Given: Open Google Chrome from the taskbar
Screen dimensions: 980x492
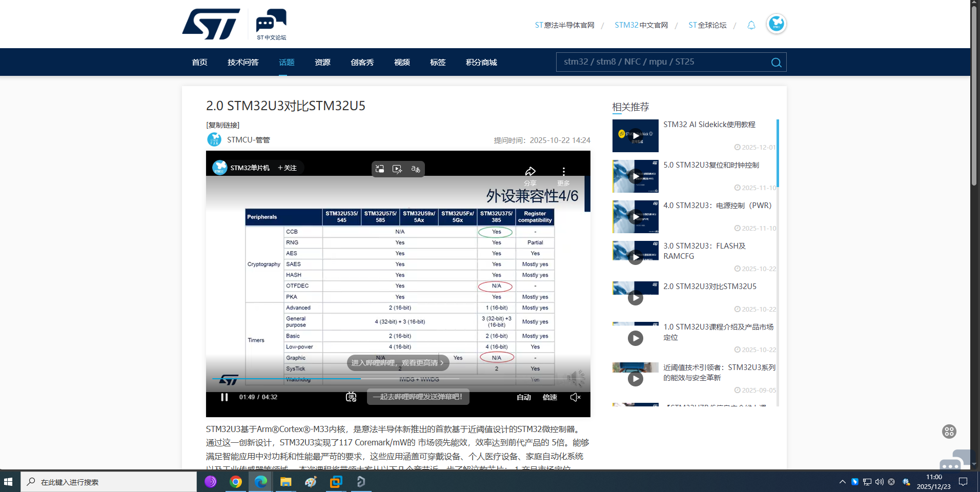Looking at the screenshot, I should 235,482.
